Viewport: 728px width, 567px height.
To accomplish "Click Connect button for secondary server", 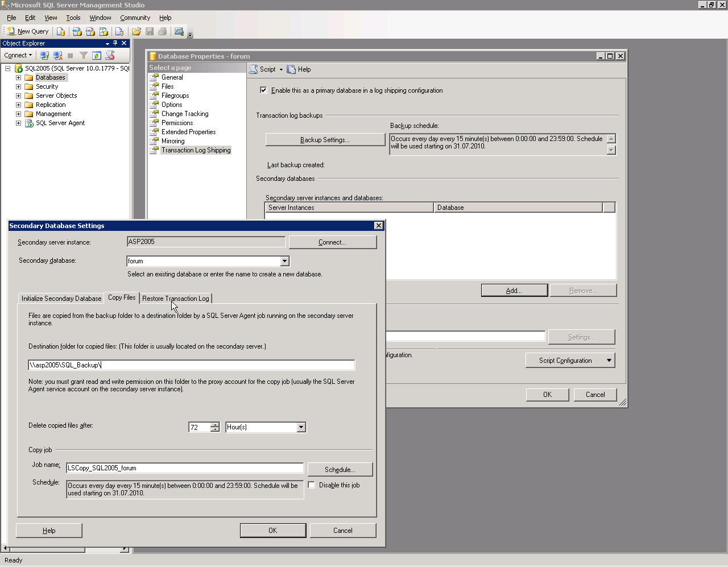I will point(333,242).
